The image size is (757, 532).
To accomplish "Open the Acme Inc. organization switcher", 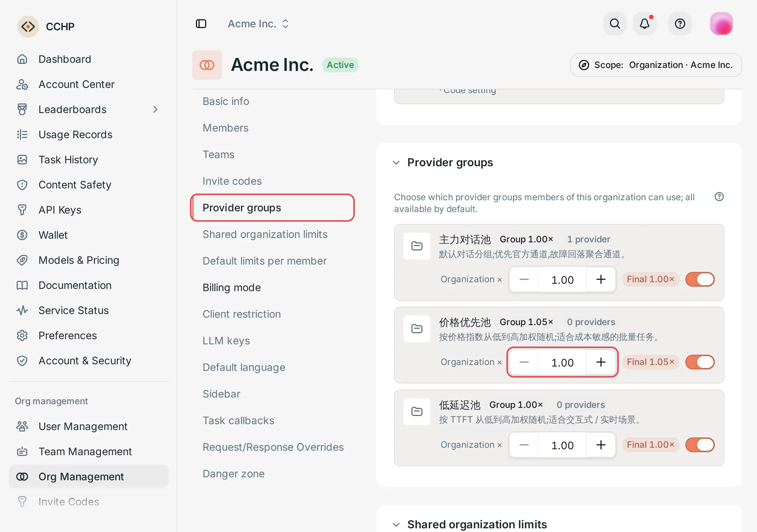I will point(258,24).
